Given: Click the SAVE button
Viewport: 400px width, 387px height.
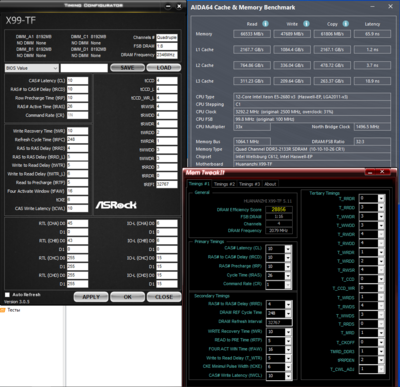Looking at the screenshot, I should click(x=127, y=68).
